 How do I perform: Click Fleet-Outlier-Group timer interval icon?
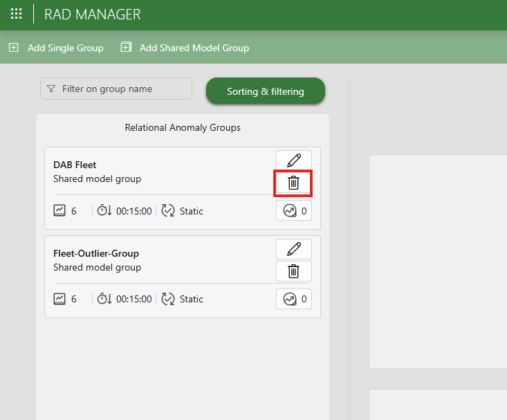pyautogui.click(x=104, y=299)
